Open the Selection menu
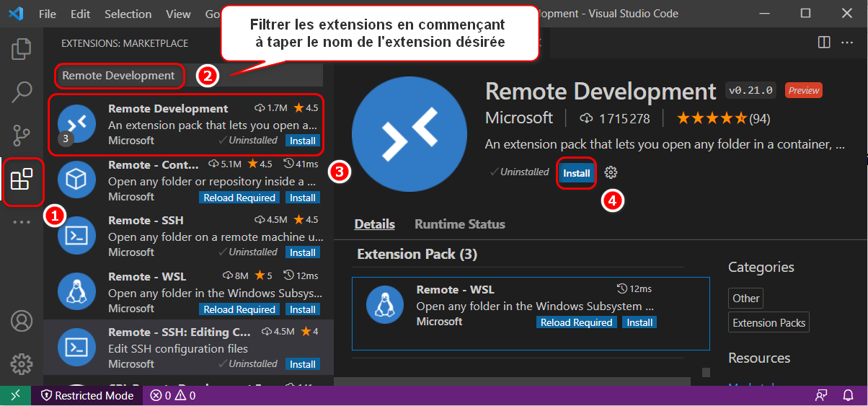868x406 pixels. (128, 14)
